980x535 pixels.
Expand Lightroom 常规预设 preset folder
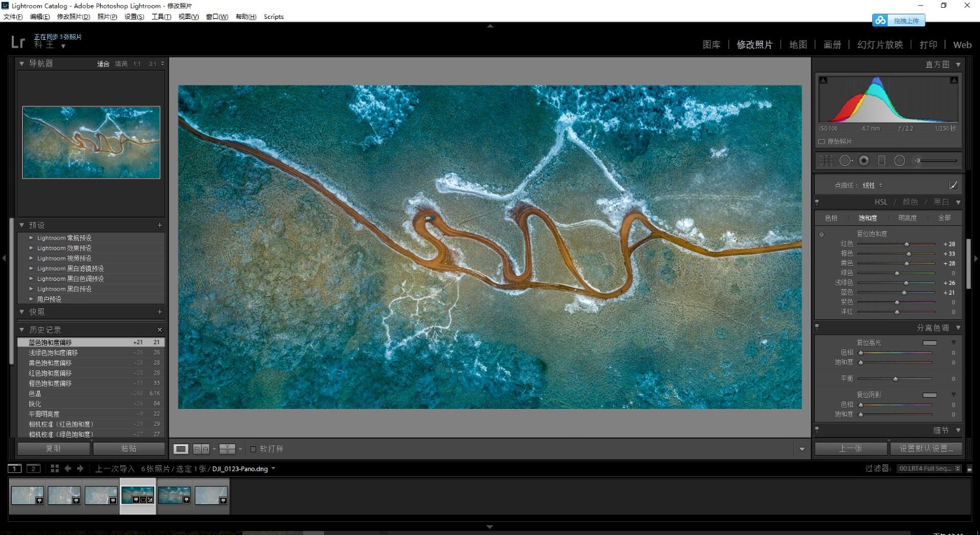coord(31,238)
